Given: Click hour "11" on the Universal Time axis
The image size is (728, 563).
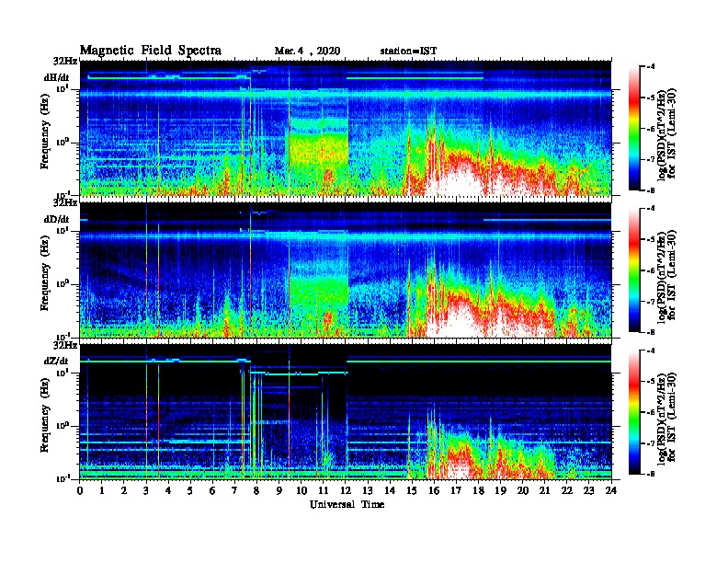Looking at the screenshot, I should click(324, 491).
